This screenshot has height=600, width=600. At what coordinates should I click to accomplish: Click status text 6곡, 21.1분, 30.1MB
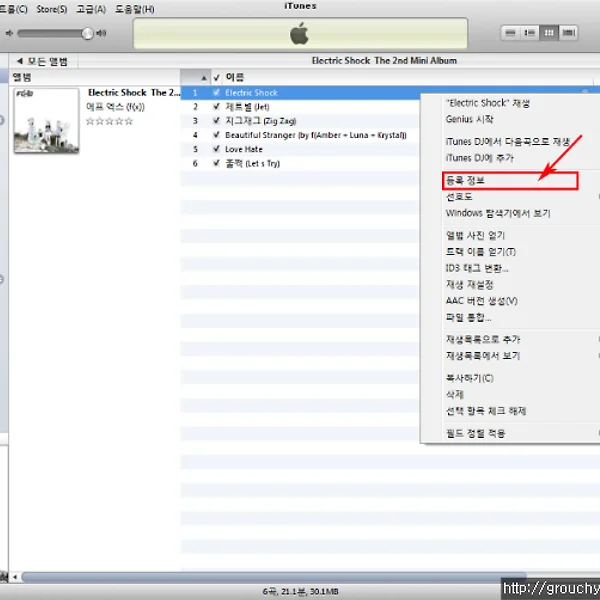click(x=300, y=591)
